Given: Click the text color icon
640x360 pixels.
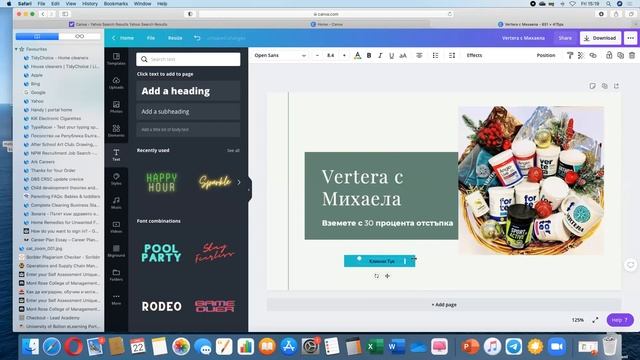Looking at the screenshot, I should (x=358, y=56).
